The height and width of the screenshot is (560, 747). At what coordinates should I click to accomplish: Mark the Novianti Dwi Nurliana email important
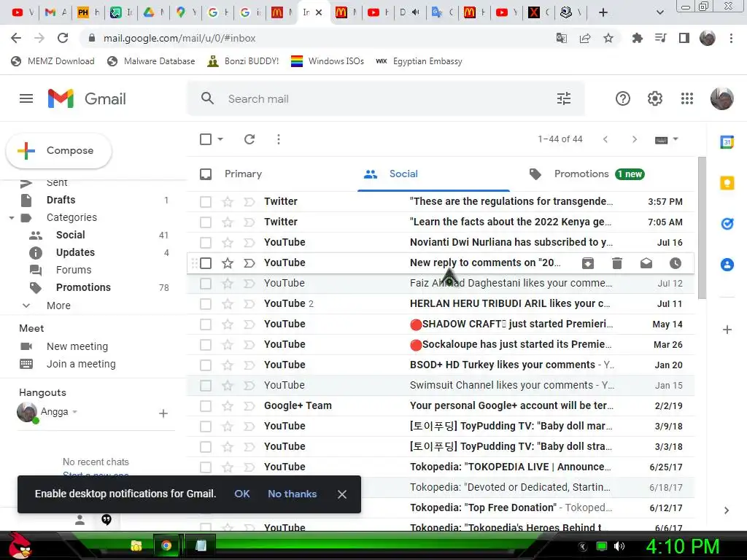249,243
